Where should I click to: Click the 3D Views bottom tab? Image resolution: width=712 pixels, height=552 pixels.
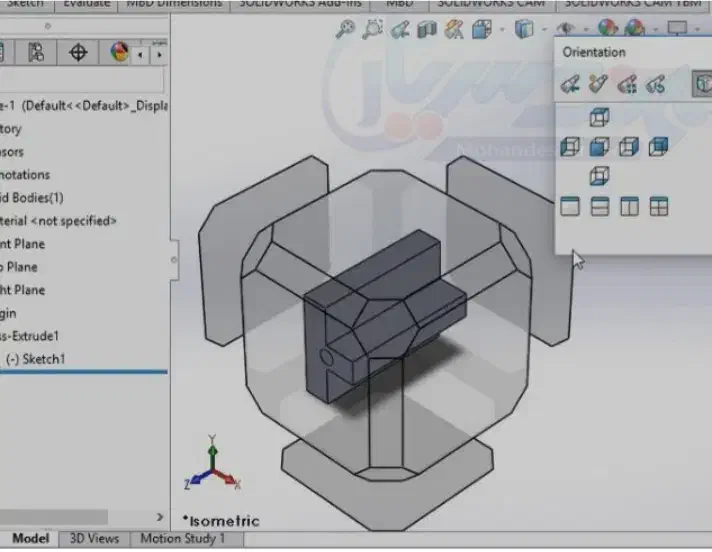93,539
